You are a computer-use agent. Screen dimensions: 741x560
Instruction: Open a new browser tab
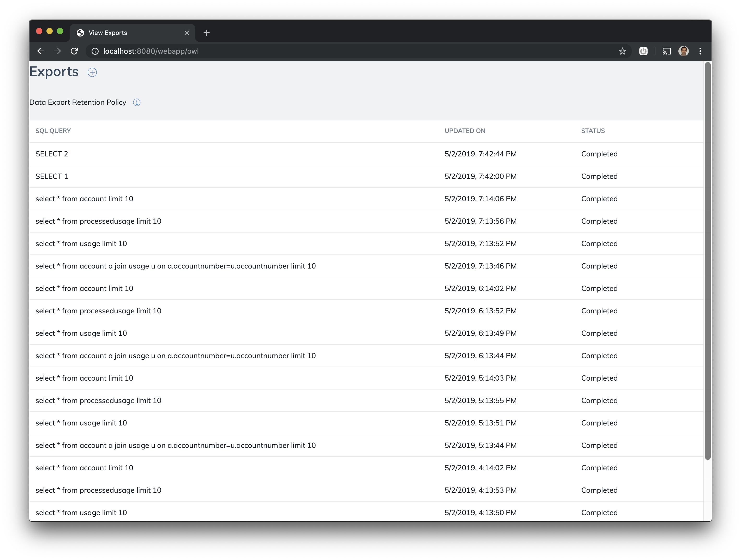pyautogui.click(x=206, y=33)
